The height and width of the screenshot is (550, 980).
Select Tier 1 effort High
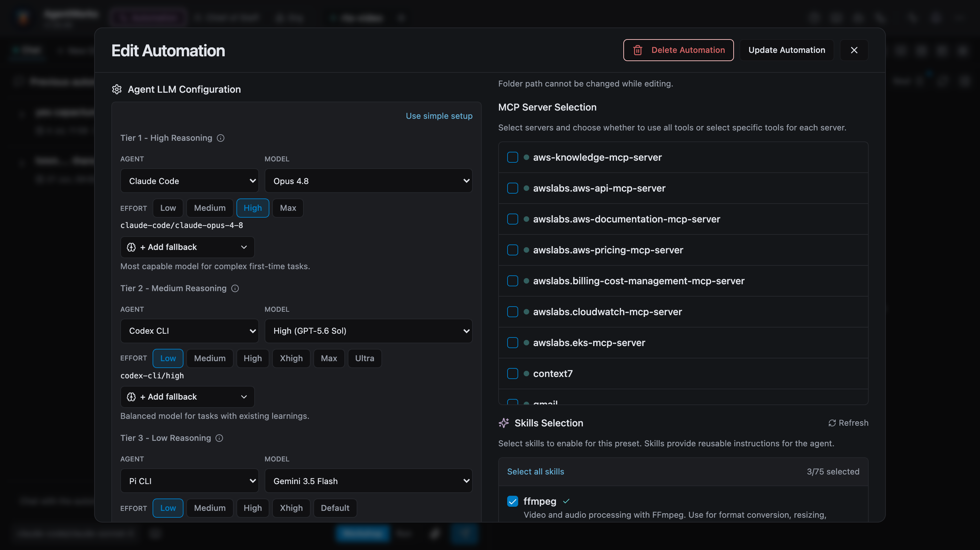pyautogui.click(x=253, y=208)
